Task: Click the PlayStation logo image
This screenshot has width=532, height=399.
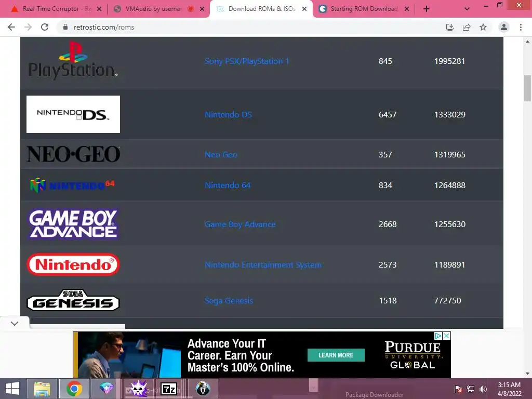Action: tap(73, 60)
